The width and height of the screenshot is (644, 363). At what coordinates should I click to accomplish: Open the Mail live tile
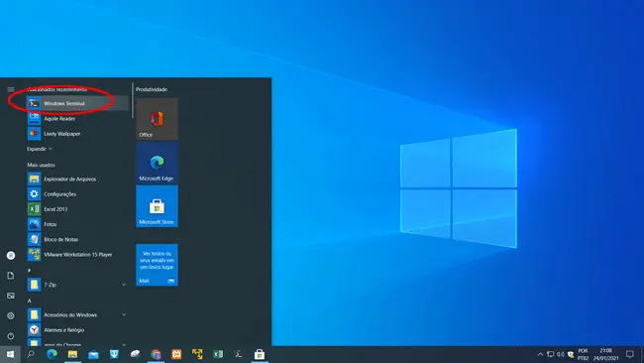(157, 265)
